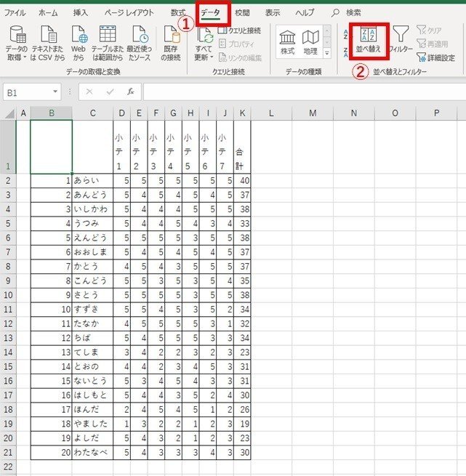Expand the data types gallery more arrow
466x476 pixels.
tap(327, 54)
